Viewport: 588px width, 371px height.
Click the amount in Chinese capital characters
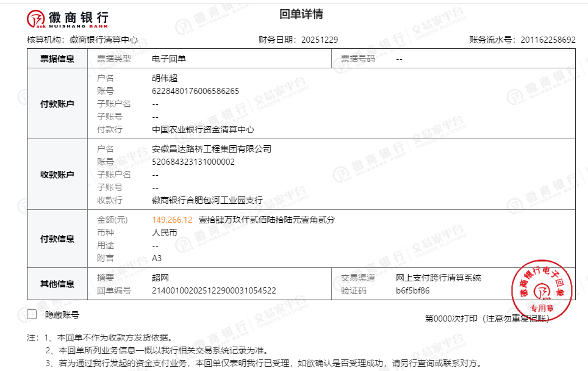[x=267, y=220]
